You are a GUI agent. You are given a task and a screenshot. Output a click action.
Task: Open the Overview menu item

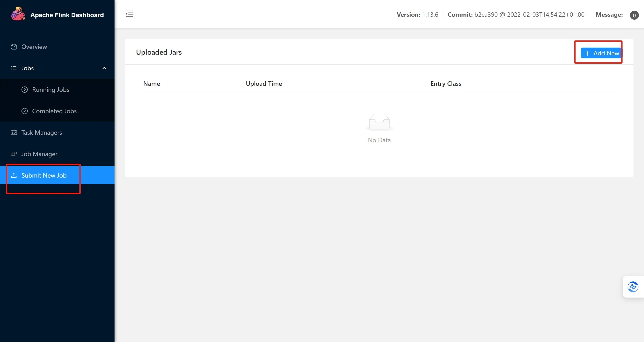pos(34,47)
